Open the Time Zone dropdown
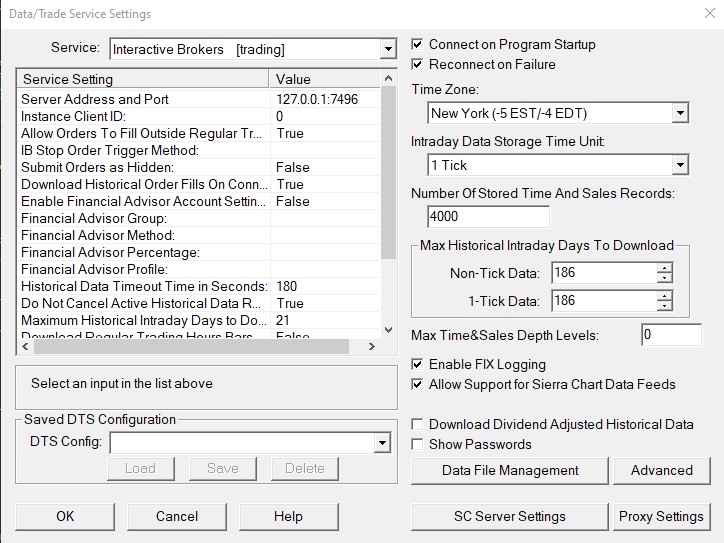The width and height of the screenshot is (724, 543). [680, 113]
